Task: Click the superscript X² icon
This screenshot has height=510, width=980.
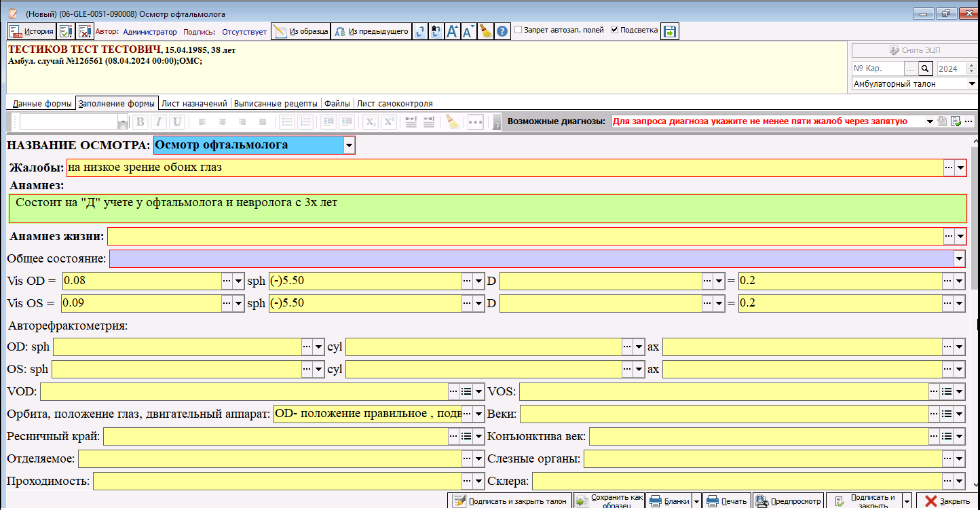Action: 388,122
